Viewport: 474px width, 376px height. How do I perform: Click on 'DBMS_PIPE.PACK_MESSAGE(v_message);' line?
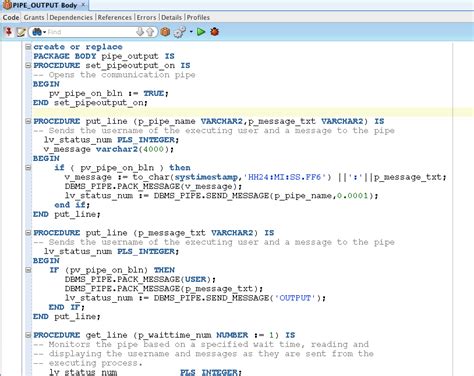point(153,186)
